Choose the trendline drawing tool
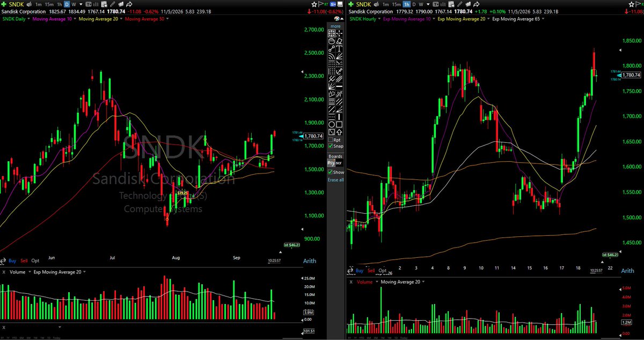This screenshot has height=340, width=644. click(x=332, y=49)
